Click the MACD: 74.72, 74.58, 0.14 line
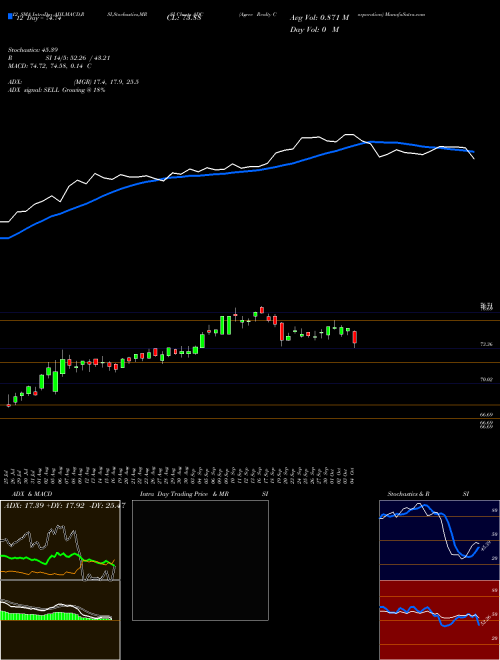 [x=50, y=66]
